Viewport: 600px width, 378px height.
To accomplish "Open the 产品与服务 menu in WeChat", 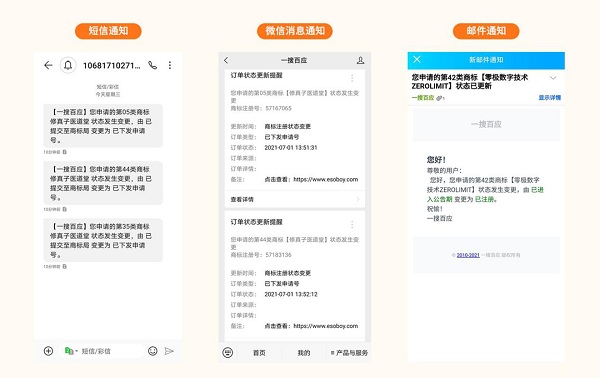I will [349, 353].
